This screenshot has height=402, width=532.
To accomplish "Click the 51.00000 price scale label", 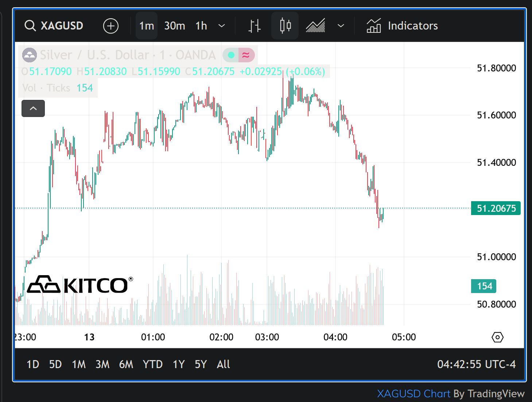I will [x=496, y=257].
